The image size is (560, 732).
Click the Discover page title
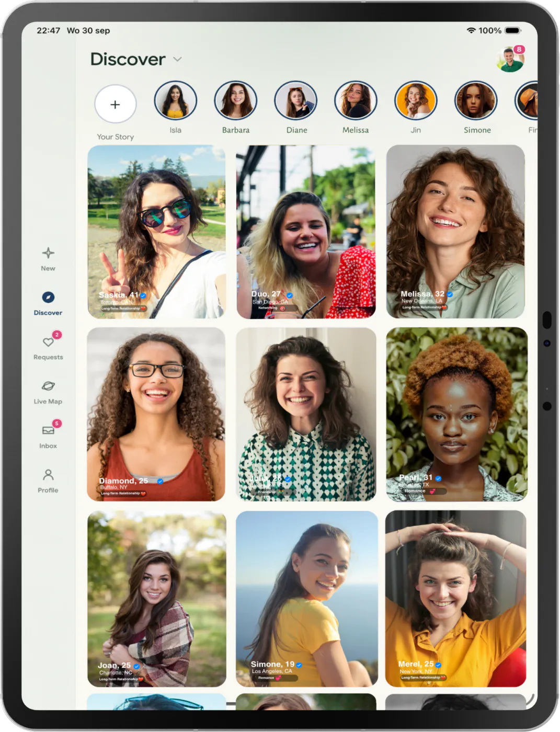[128, 59]
